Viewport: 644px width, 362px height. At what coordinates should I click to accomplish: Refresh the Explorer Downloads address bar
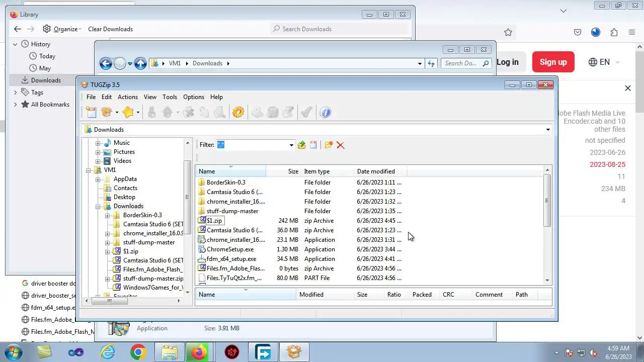(x=431, y=63)
